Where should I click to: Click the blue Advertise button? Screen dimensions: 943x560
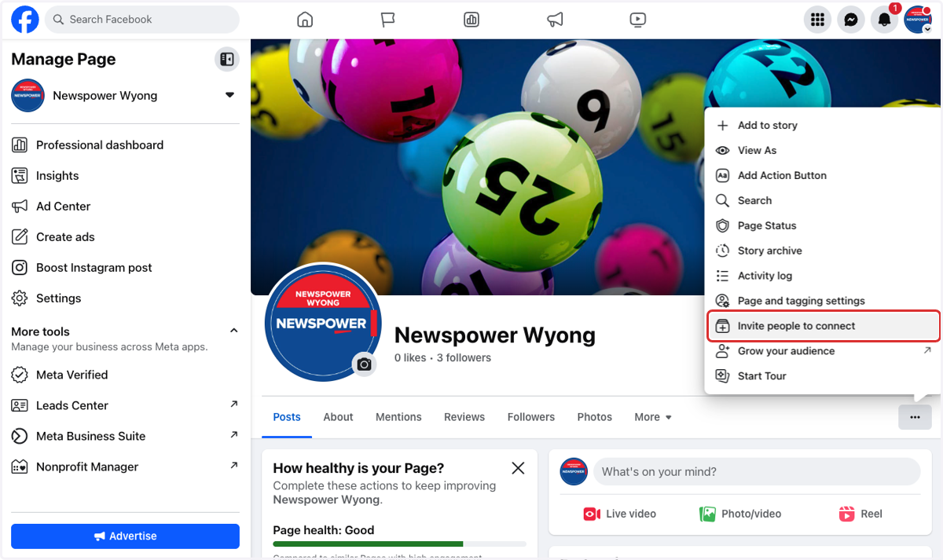[x=125, y=536]
